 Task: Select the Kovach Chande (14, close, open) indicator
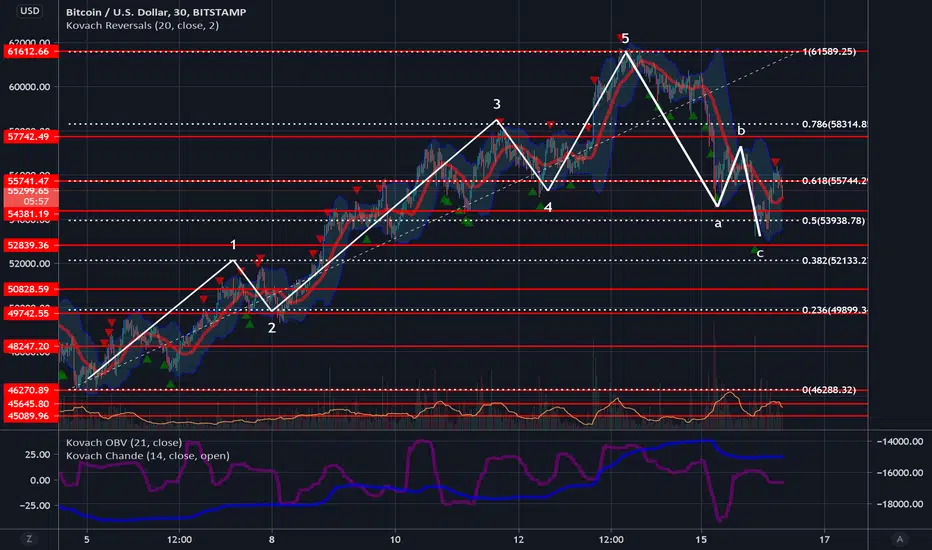(x=147, y=456)
